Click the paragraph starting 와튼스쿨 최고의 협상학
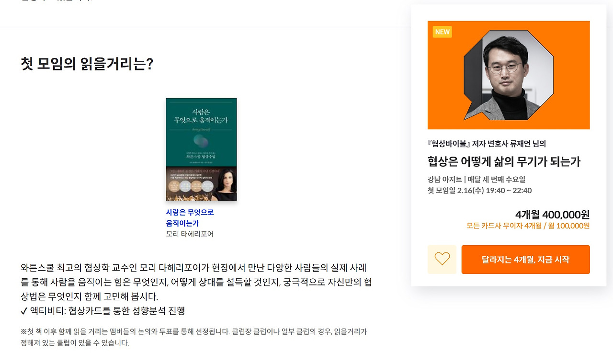Viewport: 613px width, 364px height. [196, 282]
